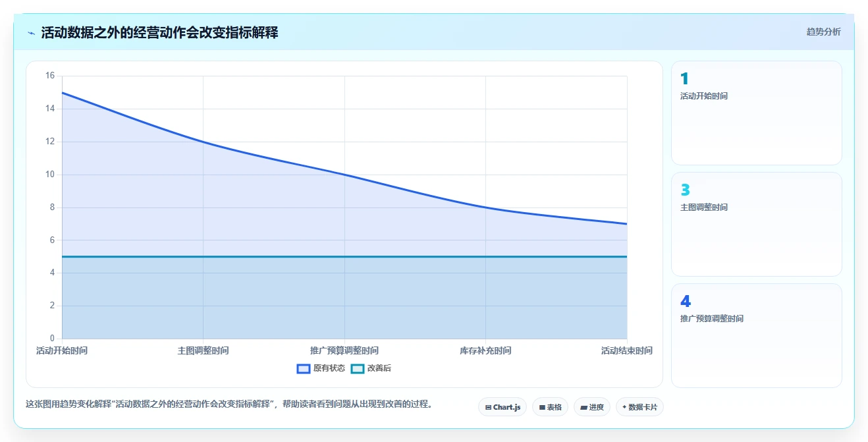The height and width of the screenshot is (442, 868).
Task: Click the y-axis value 10
Action: (x=50, y=175)
